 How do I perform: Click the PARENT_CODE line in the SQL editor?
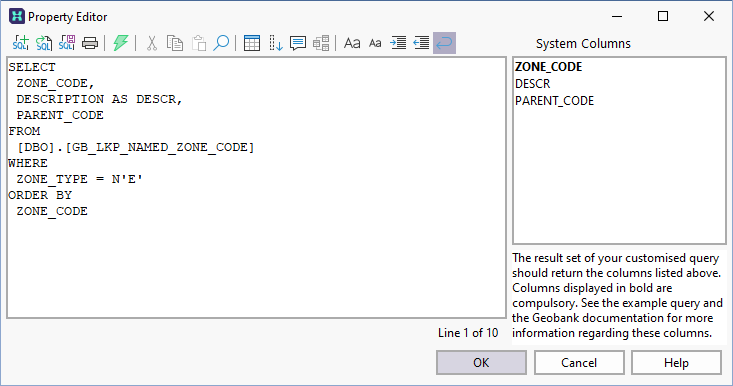tap(60, 115)
